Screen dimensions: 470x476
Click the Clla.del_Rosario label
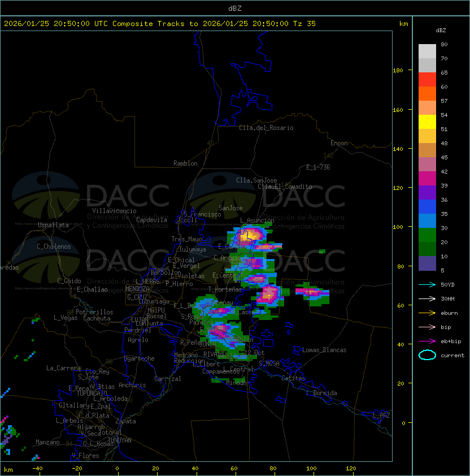266,128
